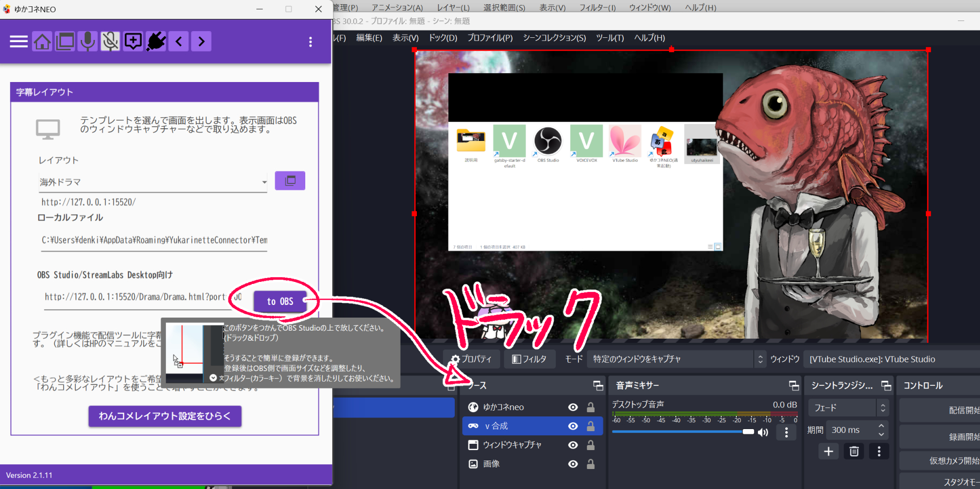This screenshot has height=489, width=980.
Task: Click the "Version 2.1.11" text
Action: 29,475
